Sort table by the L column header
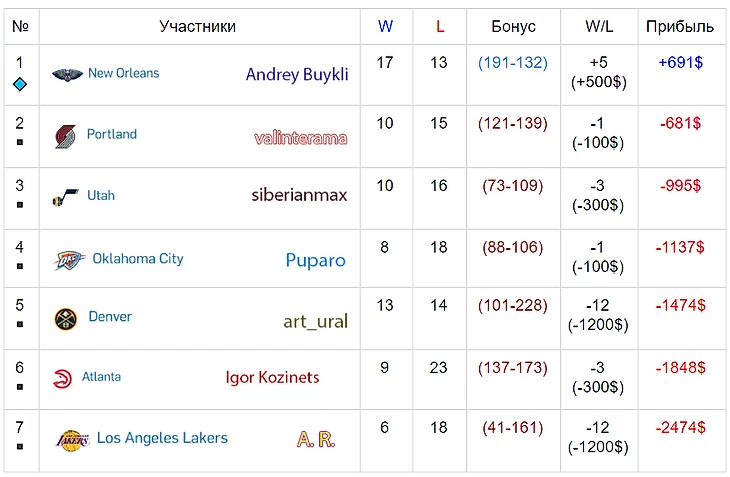This screenshot has width=730, height=477. (440, 27)
